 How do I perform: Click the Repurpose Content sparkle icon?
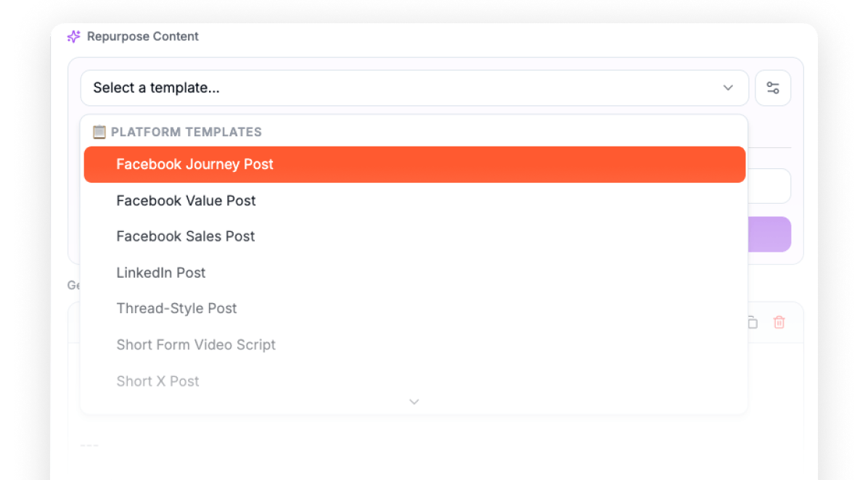point(73,36)
